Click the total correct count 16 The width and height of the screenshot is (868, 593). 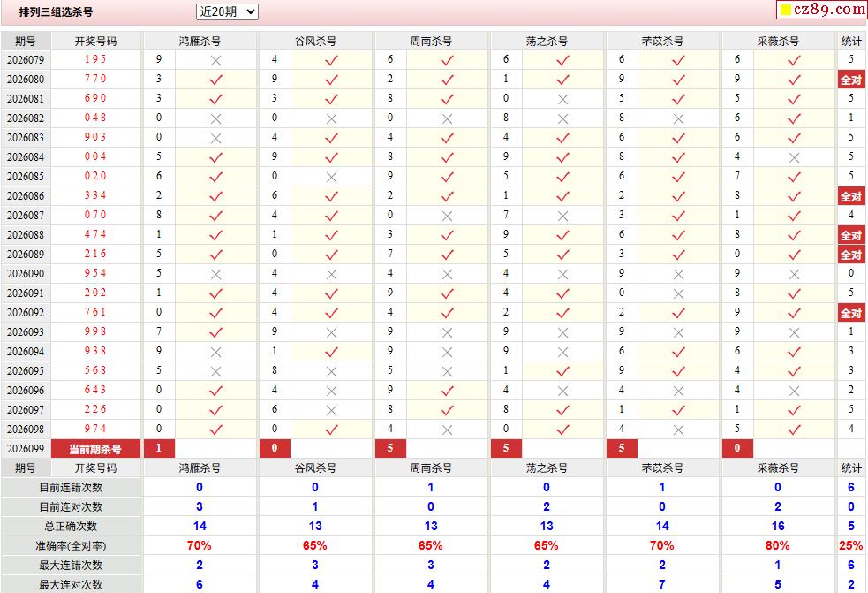click(778, 527)
